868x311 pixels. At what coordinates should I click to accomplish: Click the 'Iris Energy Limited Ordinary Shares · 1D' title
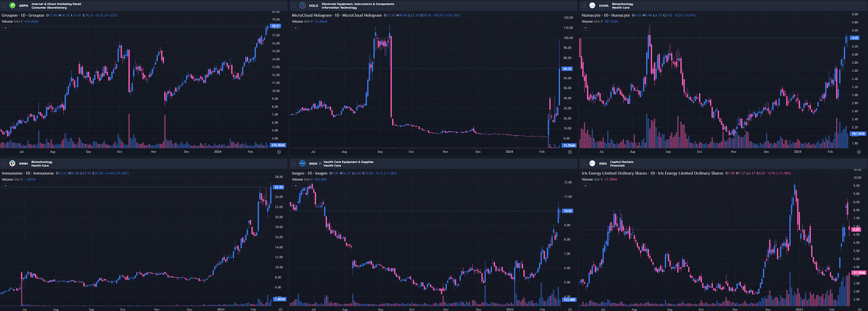coord(652,173)
